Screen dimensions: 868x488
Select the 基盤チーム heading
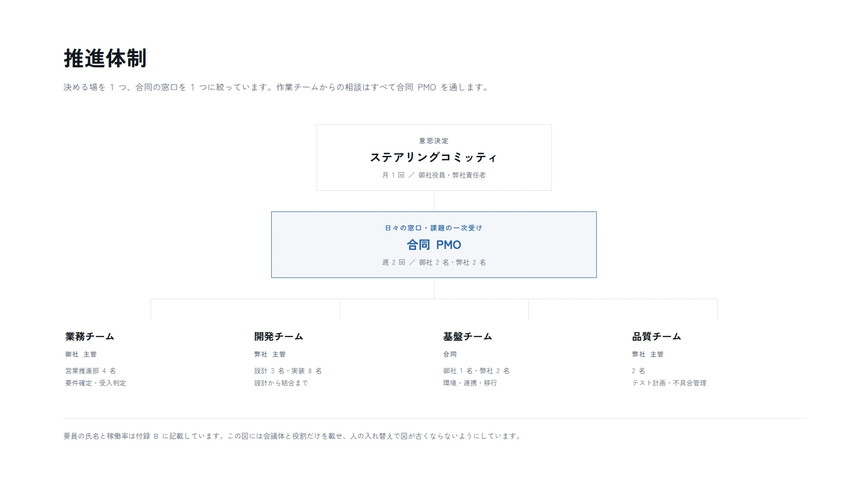click(467, 337)
